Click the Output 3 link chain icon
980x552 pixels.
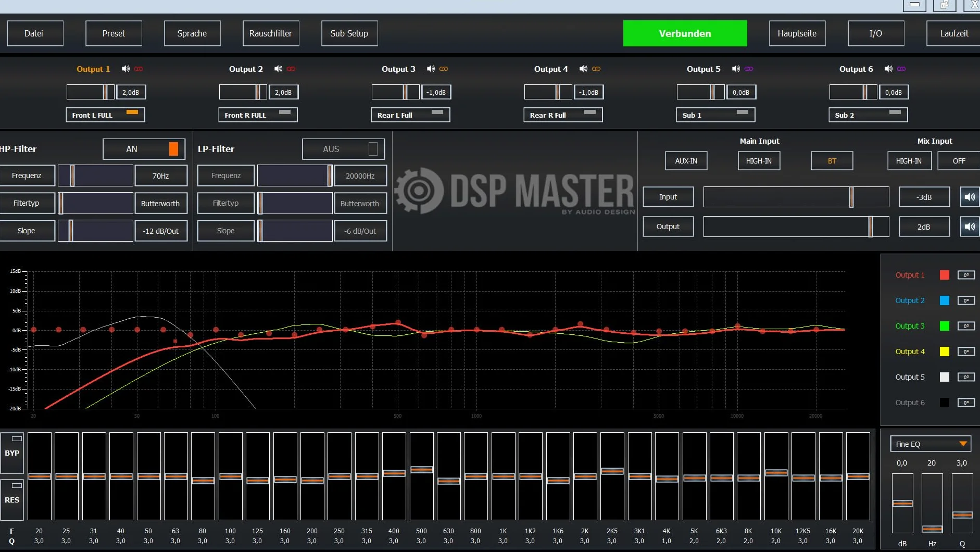click(x=444, y=69)
